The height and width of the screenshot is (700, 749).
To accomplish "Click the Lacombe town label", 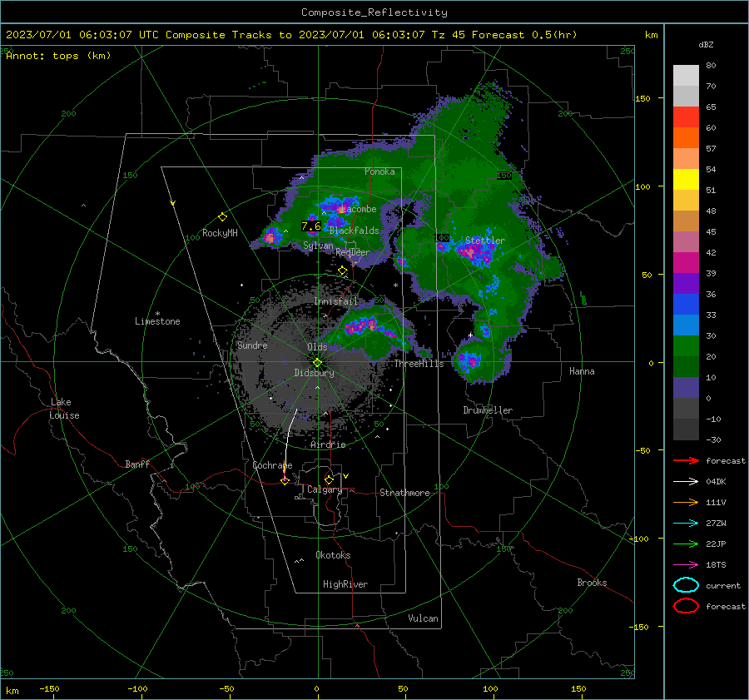I will point(359,209).
